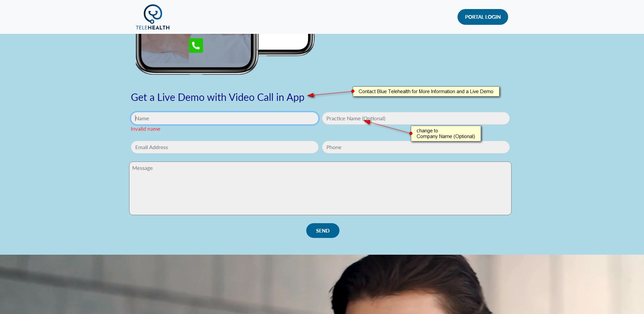Click into the Phone field
This screenshot has height=314, width=644.
[416, 147]
